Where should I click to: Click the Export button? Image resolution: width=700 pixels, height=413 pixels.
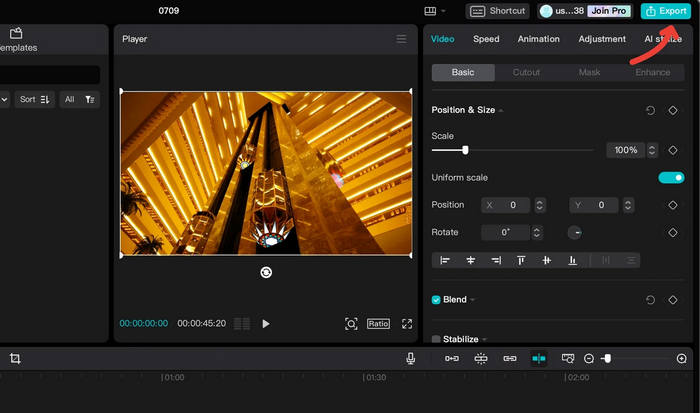666,11
